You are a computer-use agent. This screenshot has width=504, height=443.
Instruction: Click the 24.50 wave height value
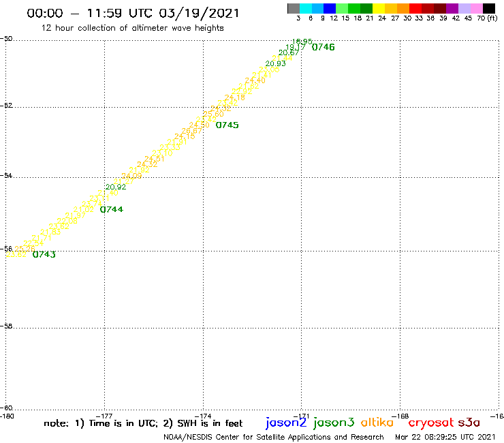coord(200,125)
